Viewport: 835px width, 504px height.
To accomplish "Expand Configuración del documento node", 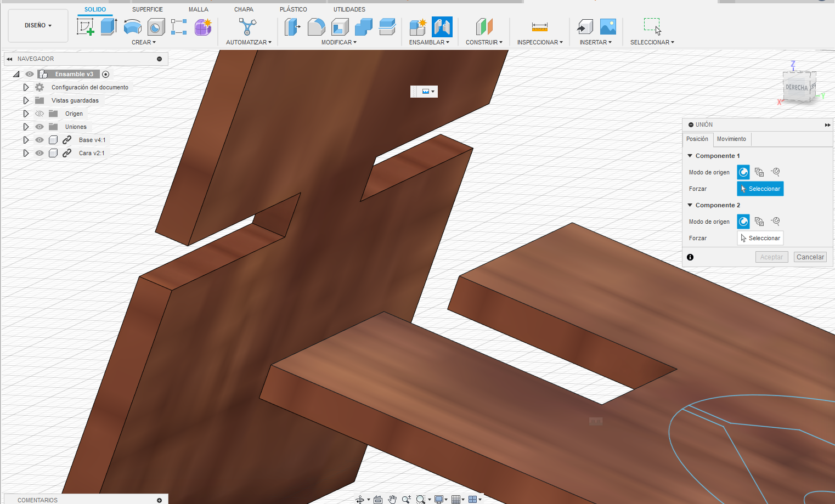I will coord(26,87).
